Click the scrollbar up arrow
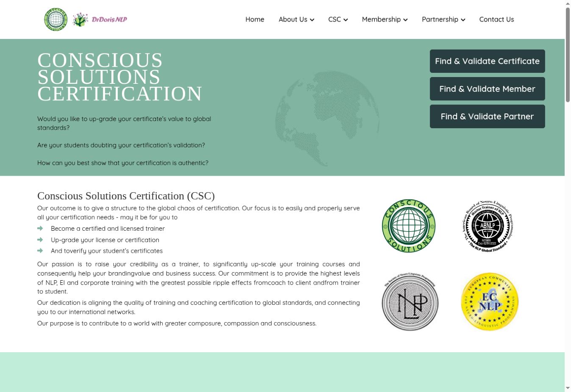Viewport: 571px width, 392px height. click(x=568, y=3)
